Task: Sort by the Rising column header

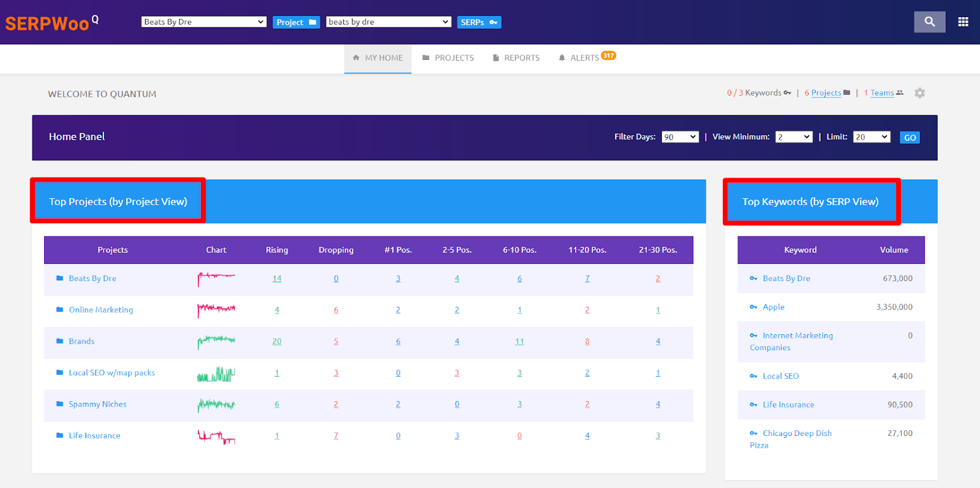Action: pyautogui.click(x=277, y=250)
